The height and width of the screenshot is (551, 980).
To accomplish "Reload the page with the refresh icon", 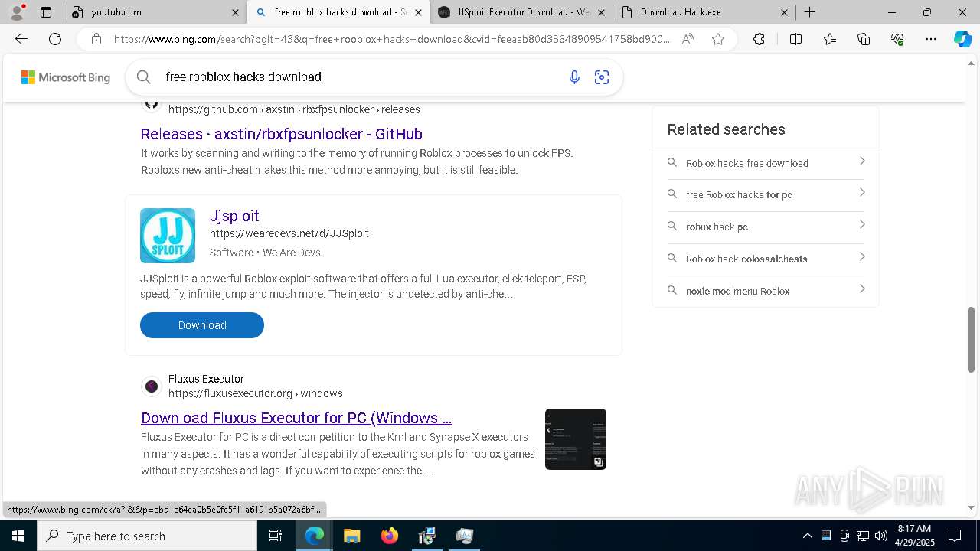I will pos(55,39).
